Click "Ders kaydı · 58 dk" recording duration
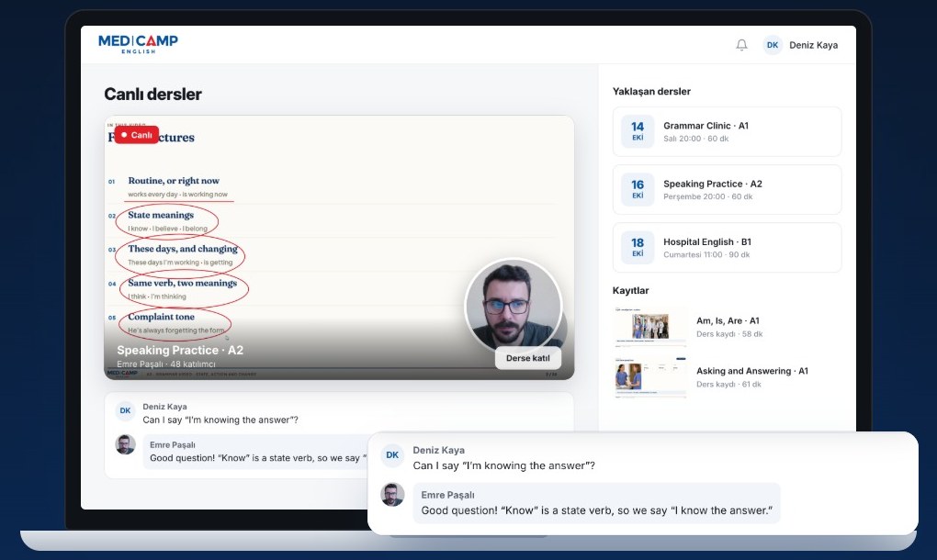 click(x=729, y=334)
